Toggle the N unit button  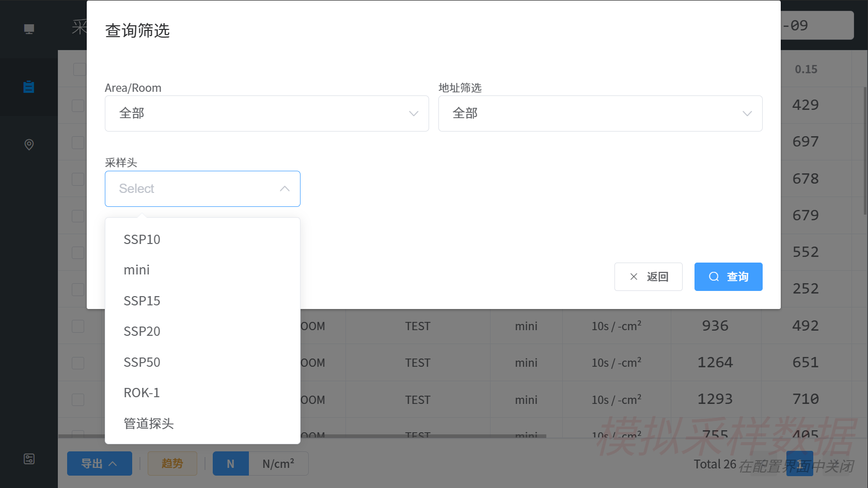(230, 464)
